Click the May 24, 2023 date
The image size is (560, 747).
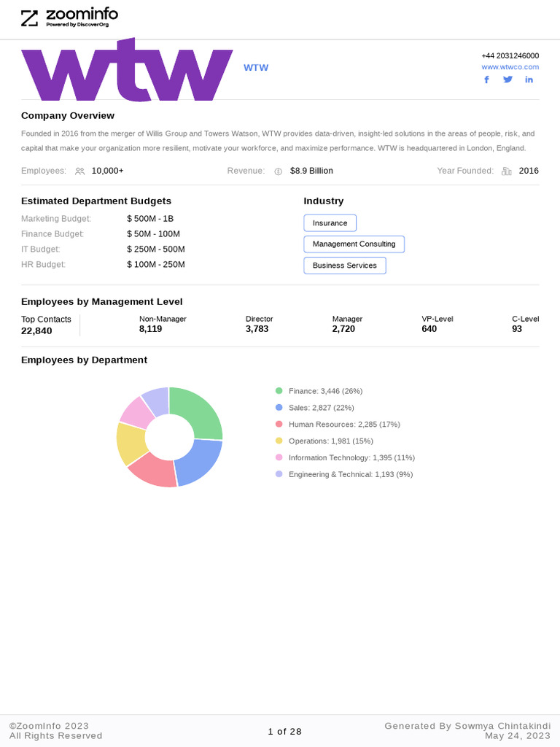pyautogui.click(x=518, y=736)
